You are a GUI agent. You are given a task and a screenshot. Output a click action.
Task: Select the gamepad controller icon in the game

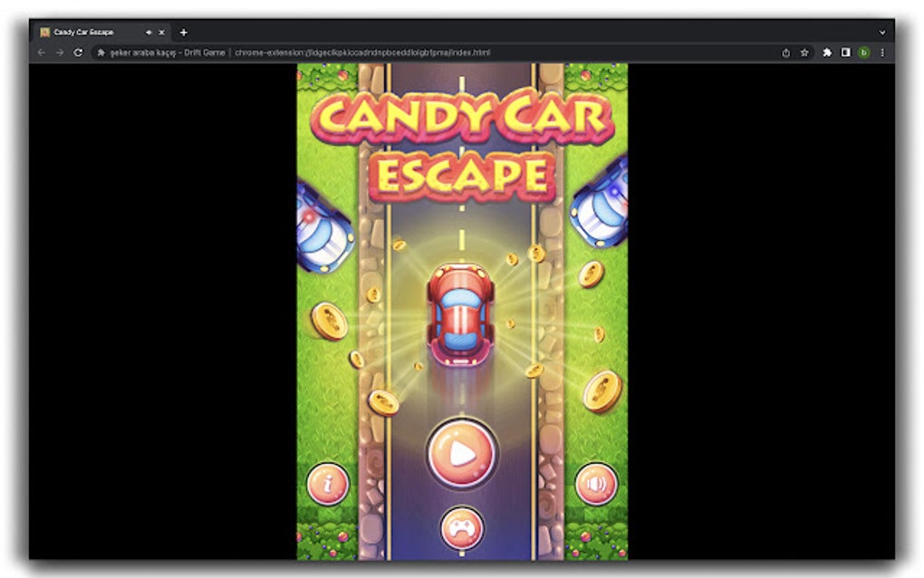pos(462,525)
